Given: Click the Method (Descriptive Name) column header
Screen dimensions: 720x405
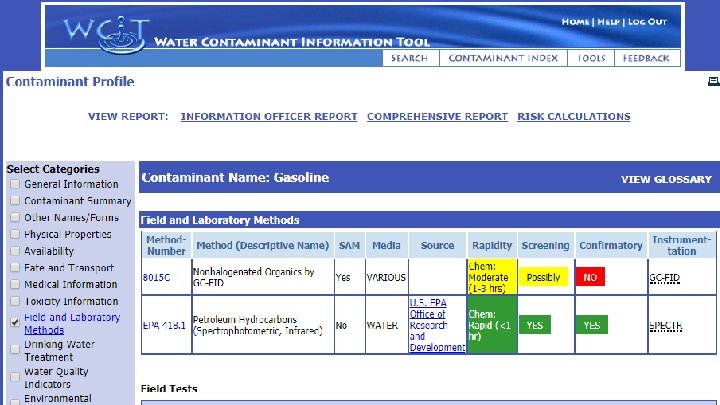Looking at the screenshot, I should (263, 245).
